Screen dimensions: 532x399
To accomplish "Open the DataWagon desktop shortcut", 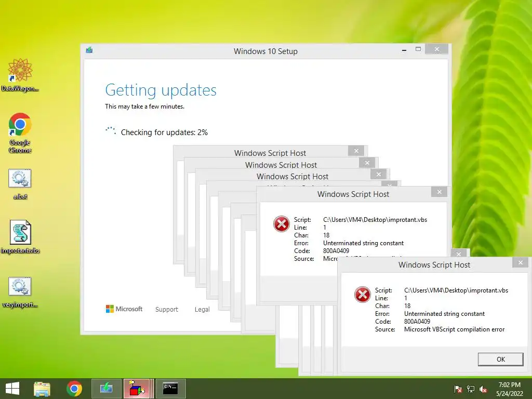I will [x=20, y=75].
